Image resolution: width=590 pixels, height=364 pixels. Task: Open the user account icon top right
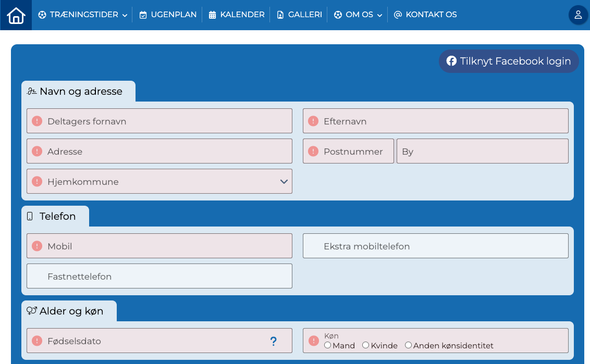pyautogui.click(x=578, y=15)
